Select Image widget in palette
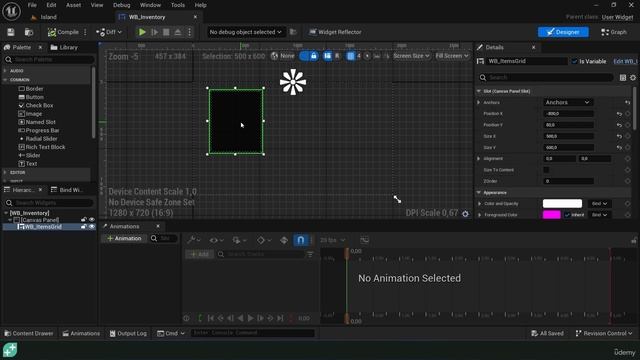This screenshot has width=640, height=360. pos(30,114)
